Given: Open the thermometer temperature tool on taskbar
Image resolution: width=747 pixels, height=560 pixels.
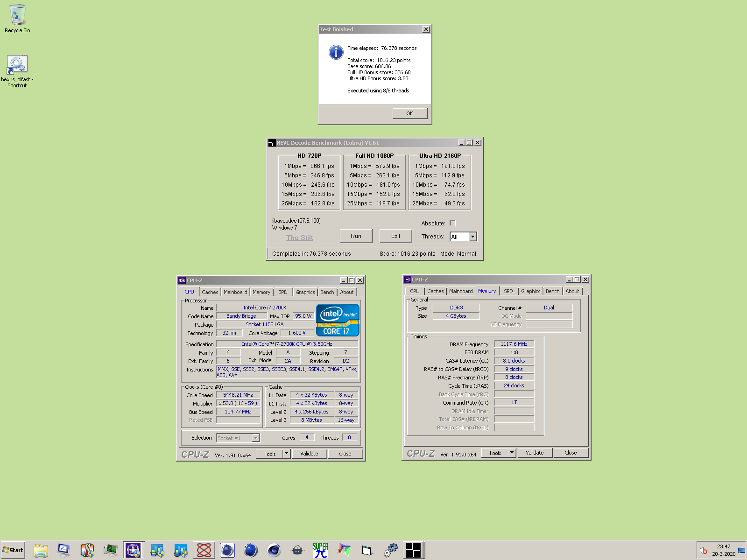Looking at the screenshot, I should click(x=87, y=550).
